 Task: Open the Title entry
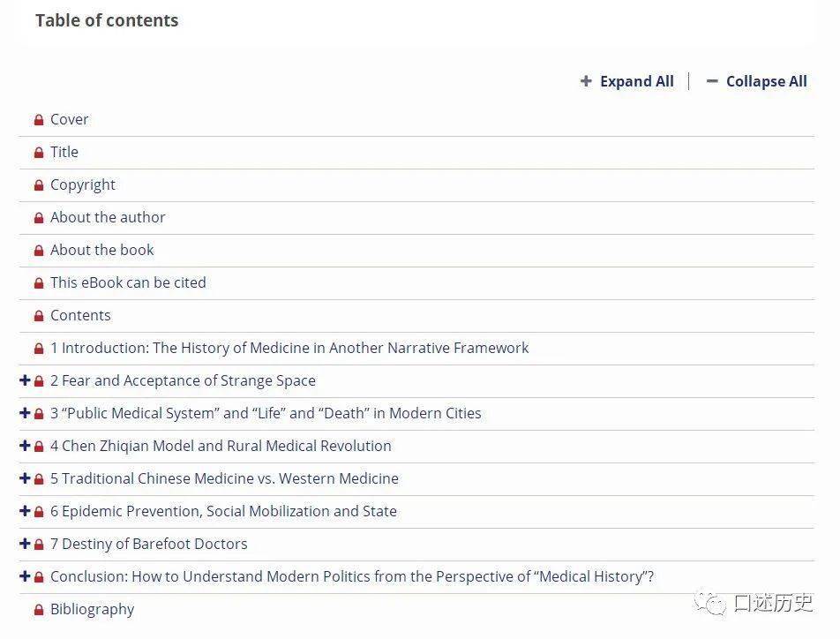(64, 152)
